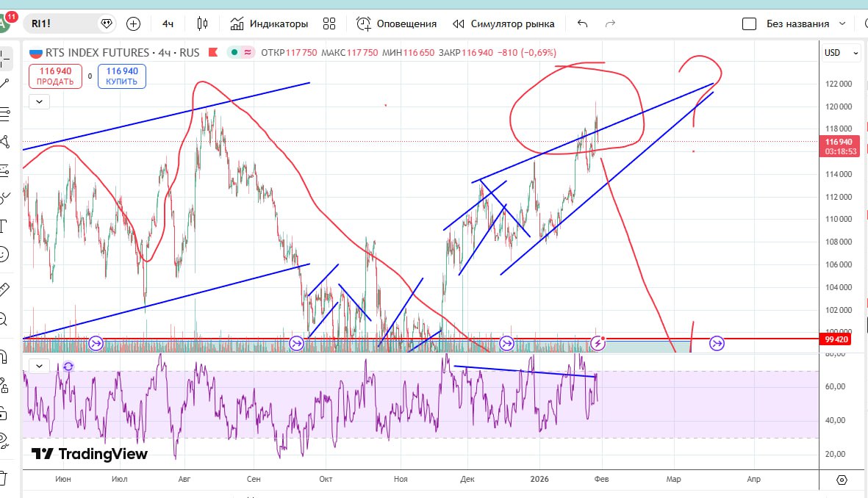Click the future rollover marker near March
868x498 pixels.
pyautogui.click(x=717, y=344)
